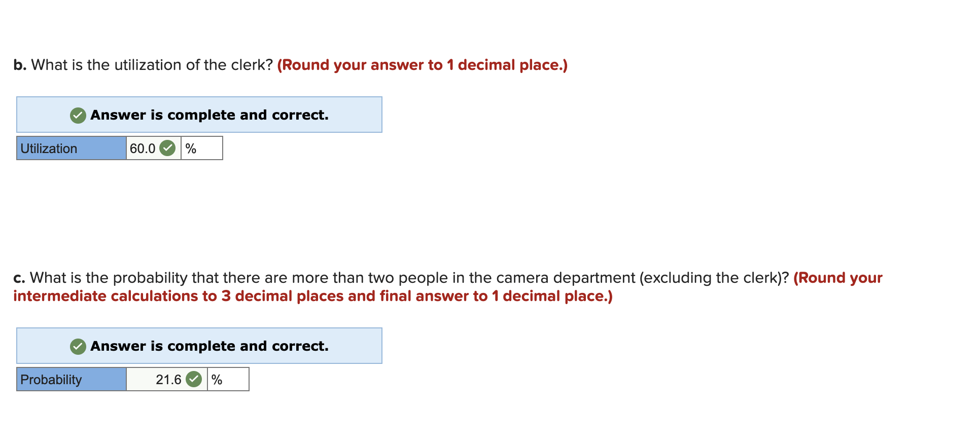Select the checkmark inside the Utilization cell

pyautogui.click(x=168, y=148)
